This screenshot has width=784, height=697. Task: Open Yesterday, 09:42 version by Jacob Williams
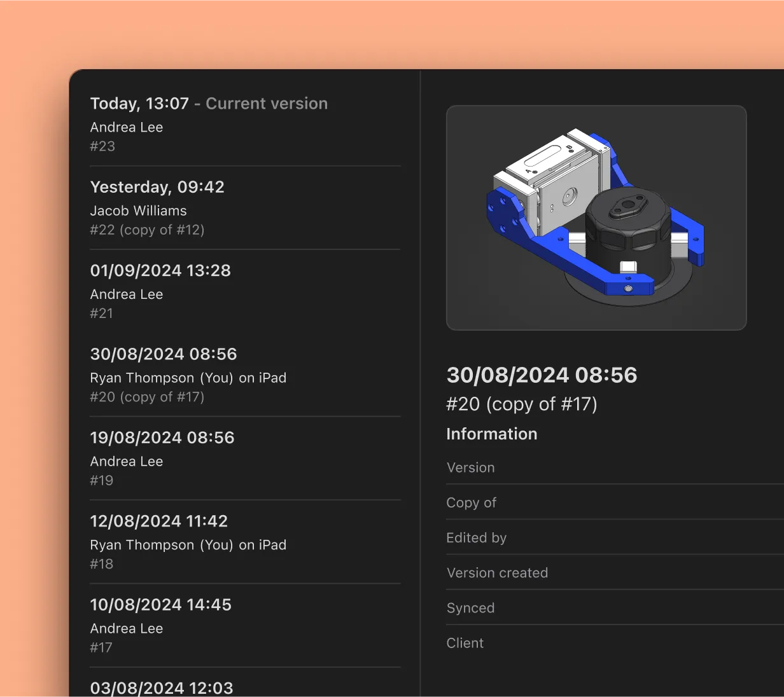pos(245,208)
